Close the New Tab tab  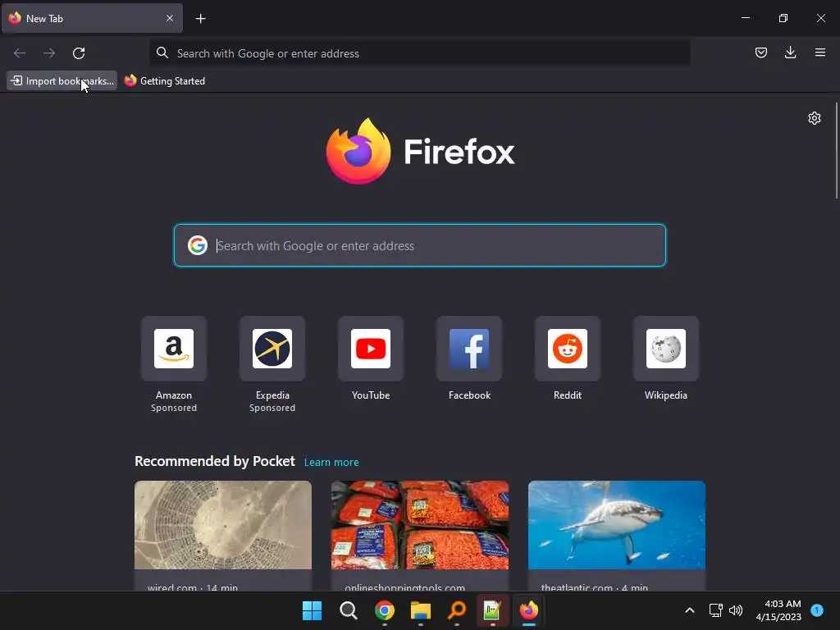coord(169,18)
